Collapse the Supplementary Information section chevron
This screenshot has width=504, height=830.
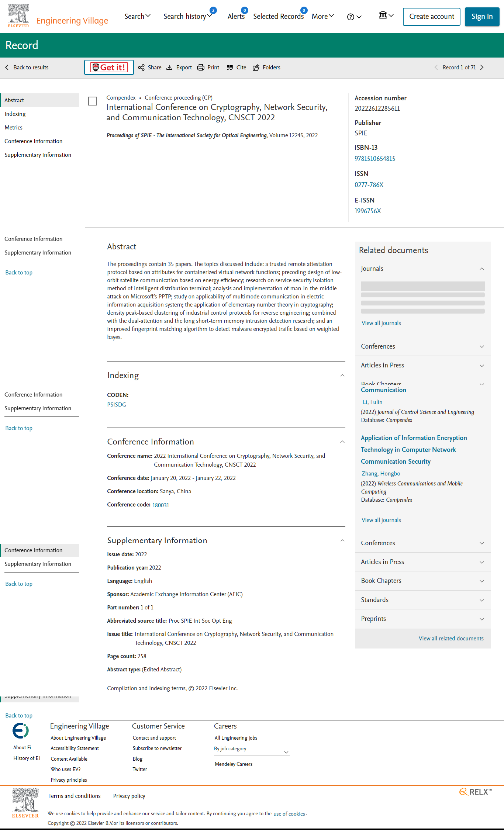[342, 540]
